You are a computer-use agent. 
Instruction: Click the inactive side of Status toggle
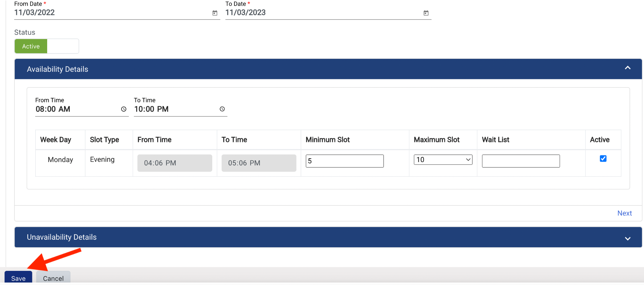coord(63,46)
